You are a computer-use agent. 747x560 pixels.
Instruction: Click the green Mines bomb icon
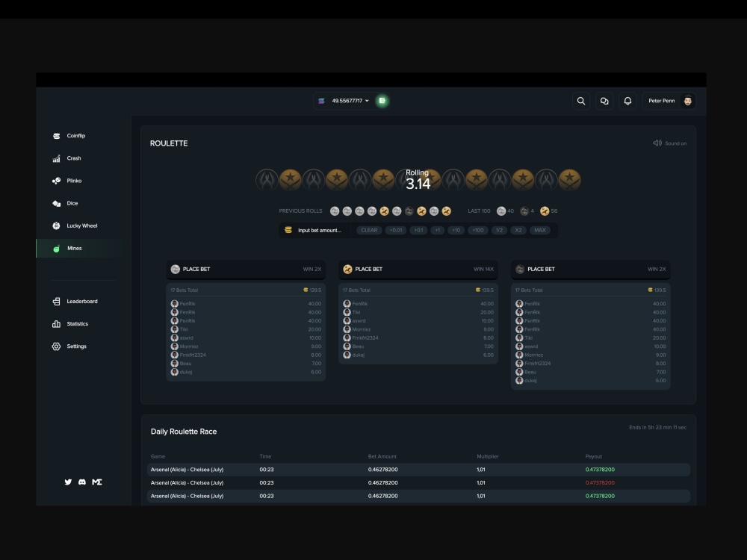(56, 249)
